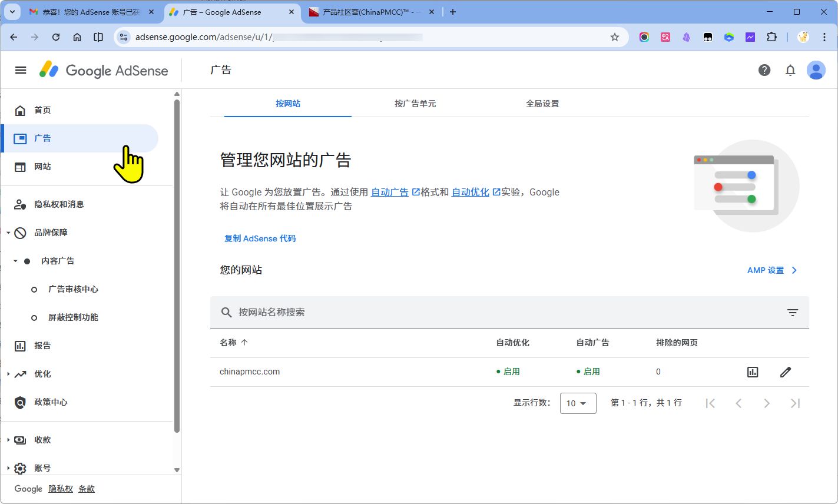The image size is (838, 504).
Task: Bookmark this page with the star icon
Action: (x=614, y=37)
